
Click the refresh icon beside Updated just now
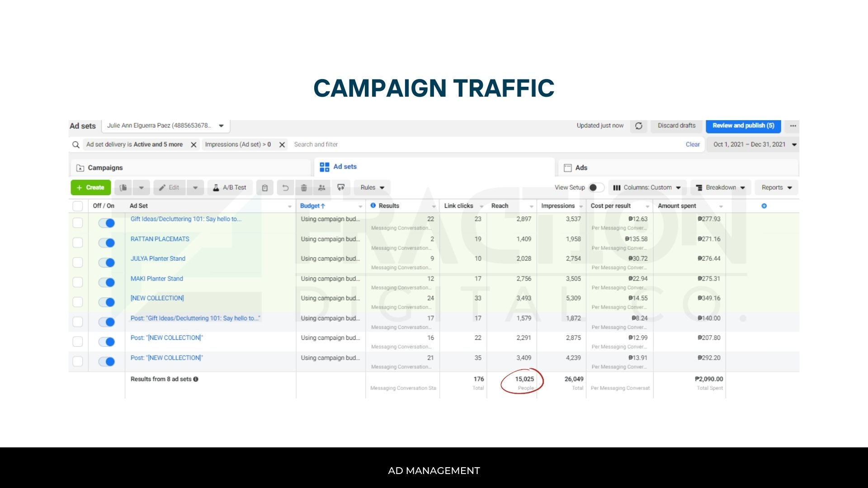point(638,126)
